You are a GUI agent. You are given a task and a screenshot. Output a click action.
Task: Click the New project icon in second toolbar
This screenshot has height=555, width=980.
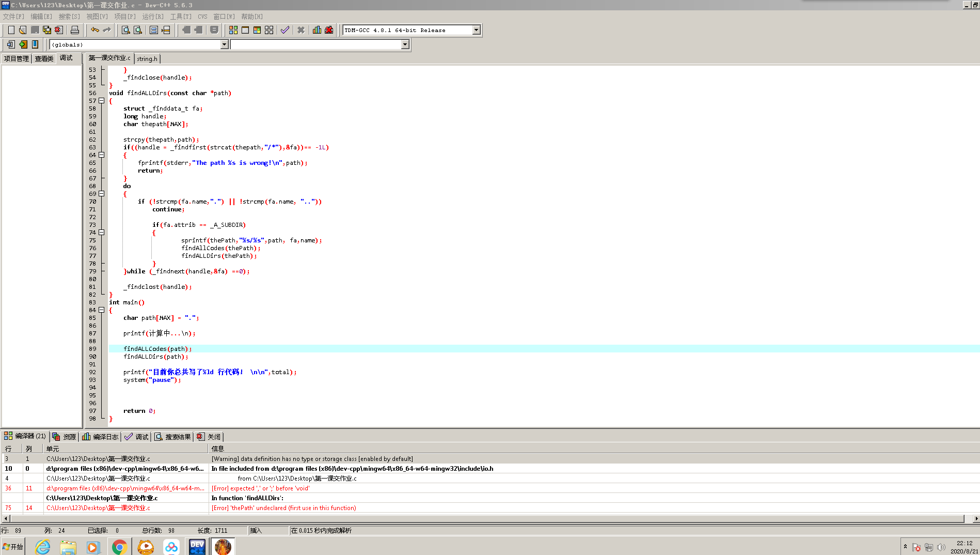click(x=11, y=44)
